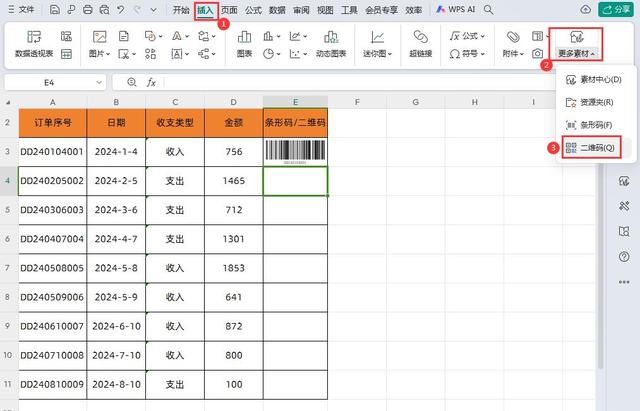Click the table icon below pivot chart icon

tap(67, 53)
